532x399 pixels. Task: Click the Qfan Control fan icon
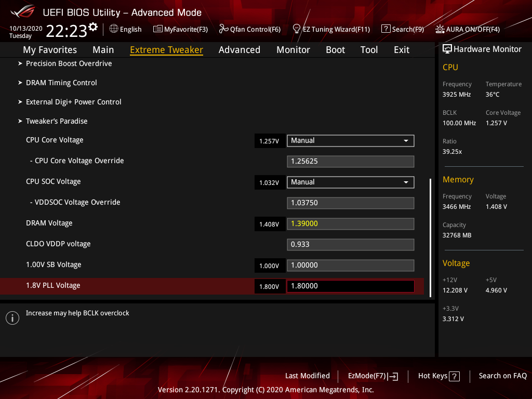pos(223,29)
